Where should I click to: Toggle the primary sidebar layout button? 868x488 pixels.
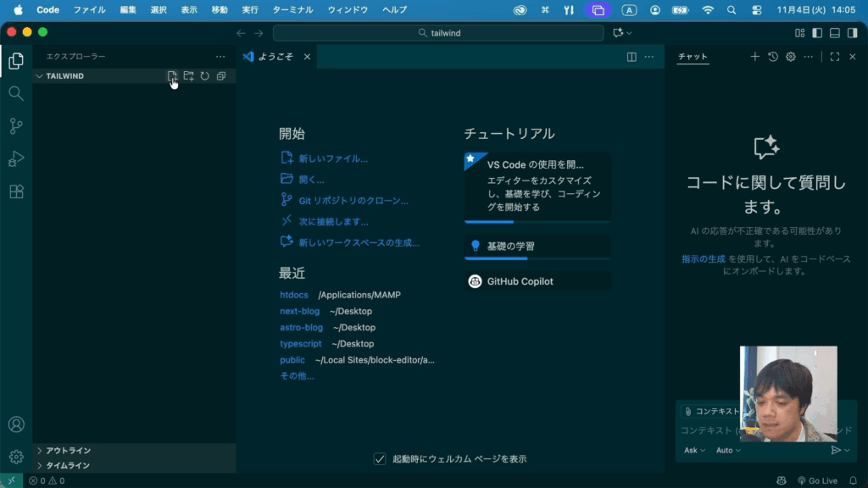click(x=817, y=33)
